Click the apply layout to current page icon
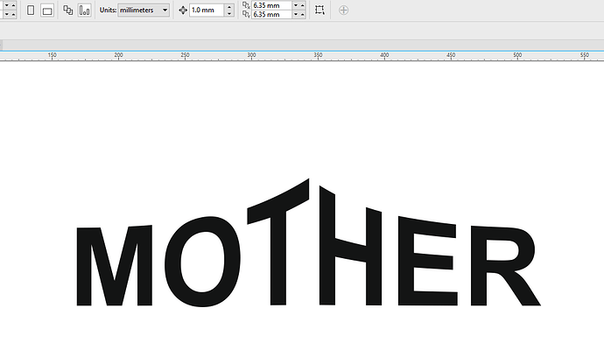Screen dimensions: 604x364 84,10
